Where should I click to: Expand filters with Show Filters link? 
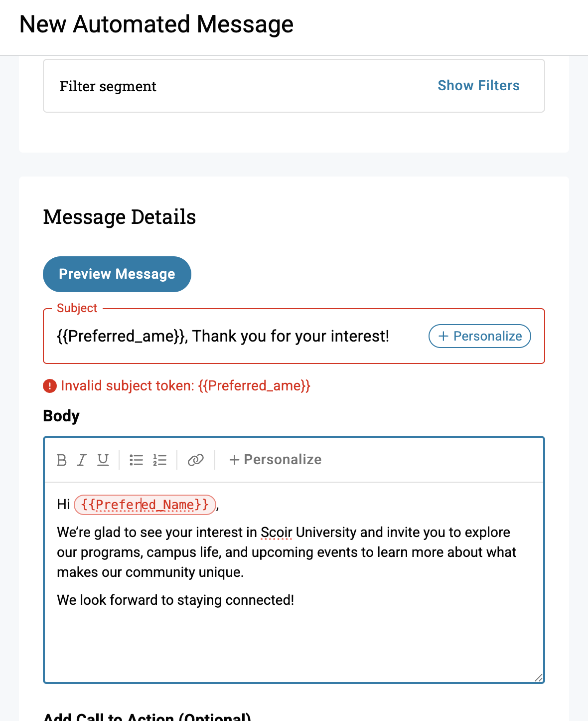(x=478, y=86)
